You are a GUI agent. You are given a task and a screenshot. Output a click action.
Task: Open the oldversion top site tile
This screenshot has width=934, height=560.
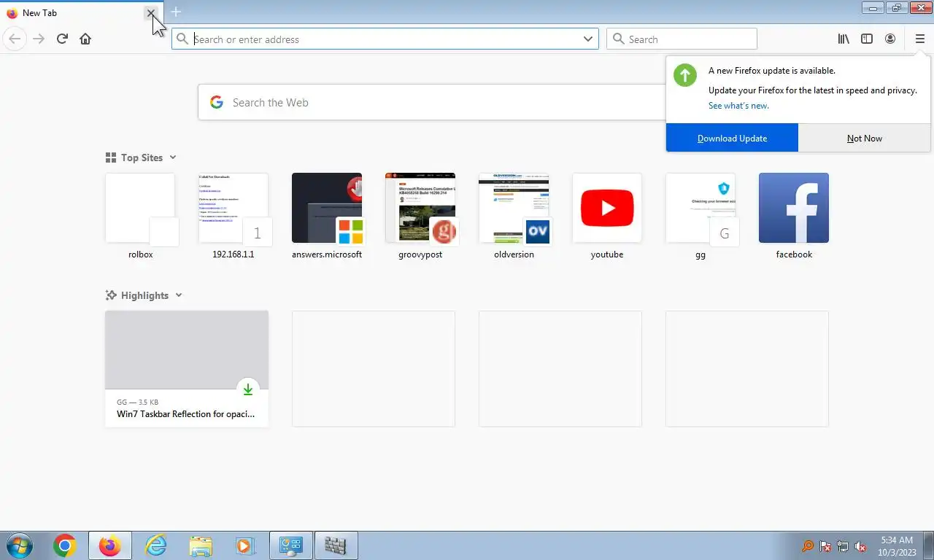[514, 217]
